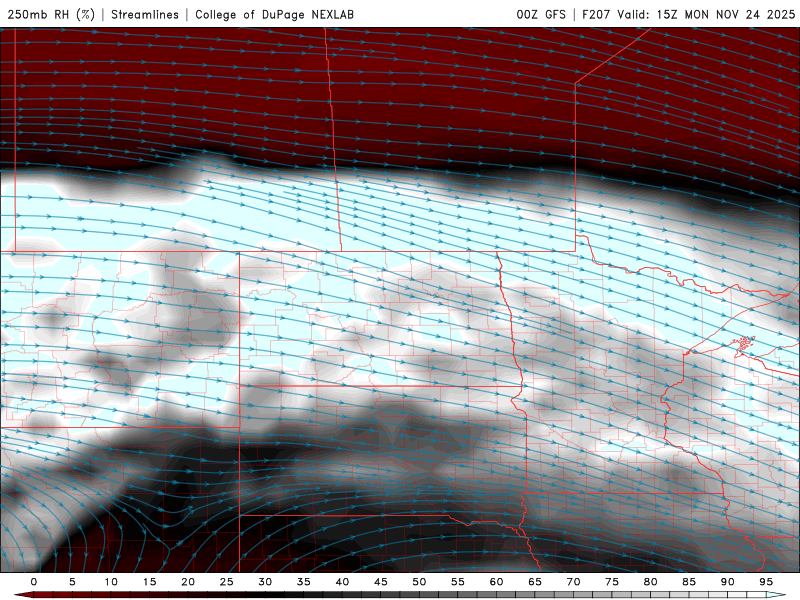Select the "35" value on the colorbar

click(x=304, y=582)
